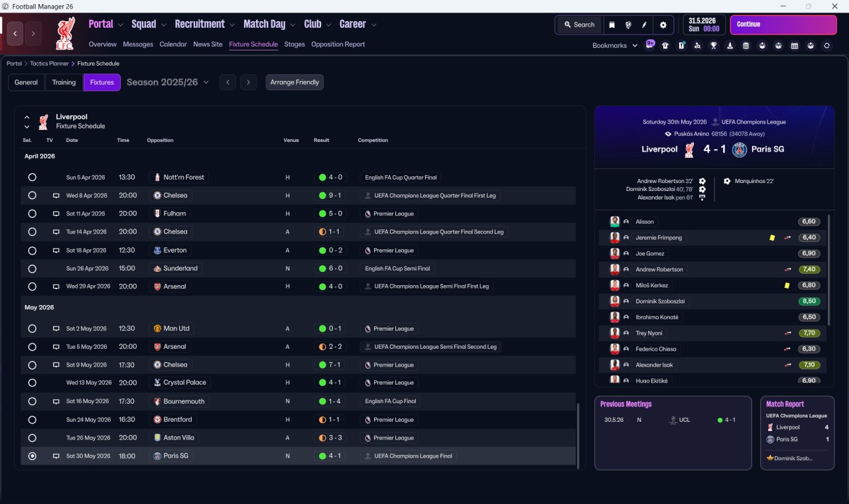
Task: Click the Arrange Friendly button
Action: [294, 82]
